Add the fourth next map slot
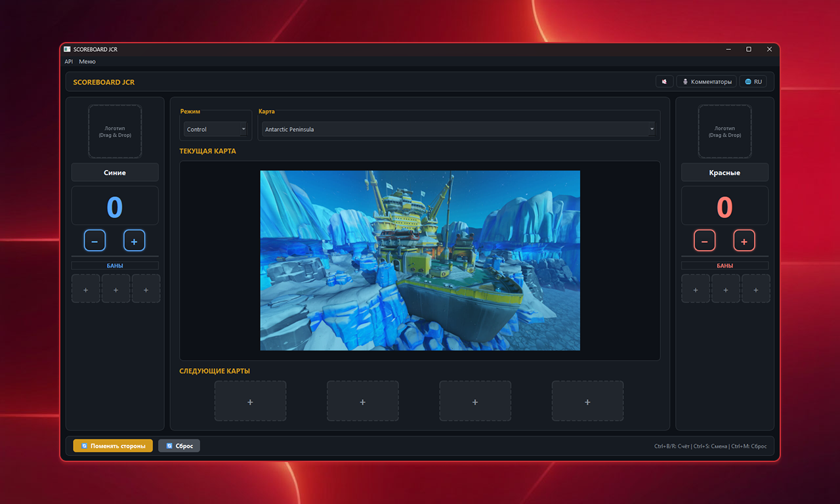This screenshot has width=840, height=504. 587,401
